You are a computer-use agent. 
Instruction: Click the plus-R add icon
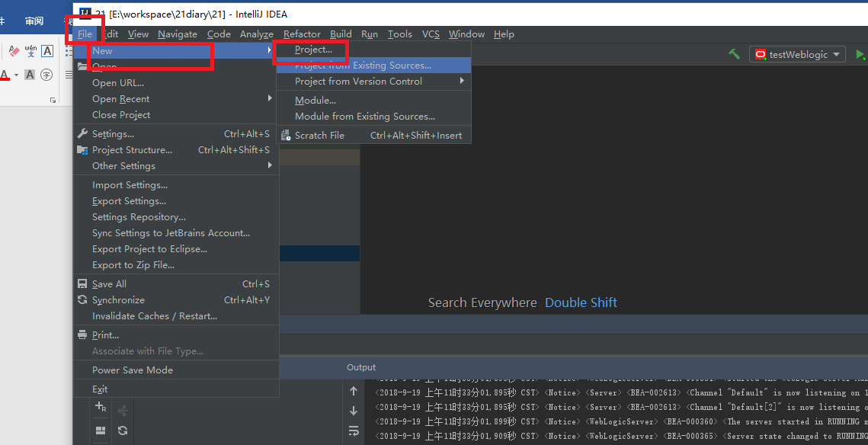[101, 406]
